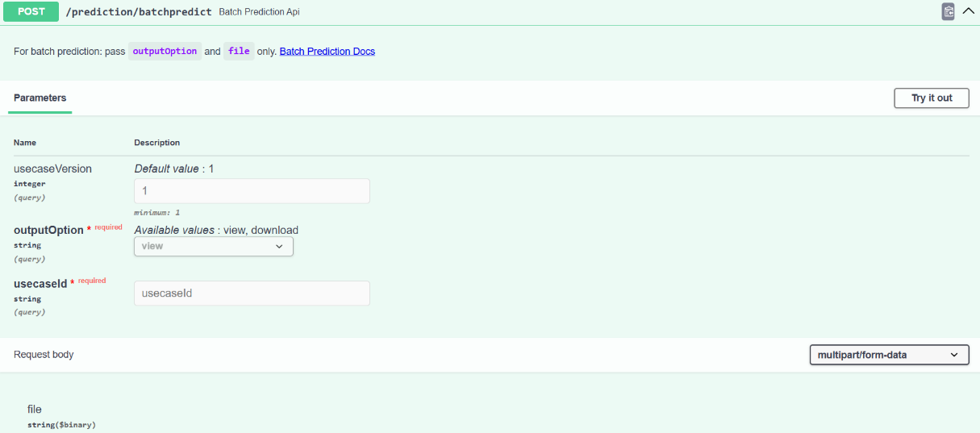Screen dimensions: 980x433
Task: Click the Request body label
Action: point(44,354)
